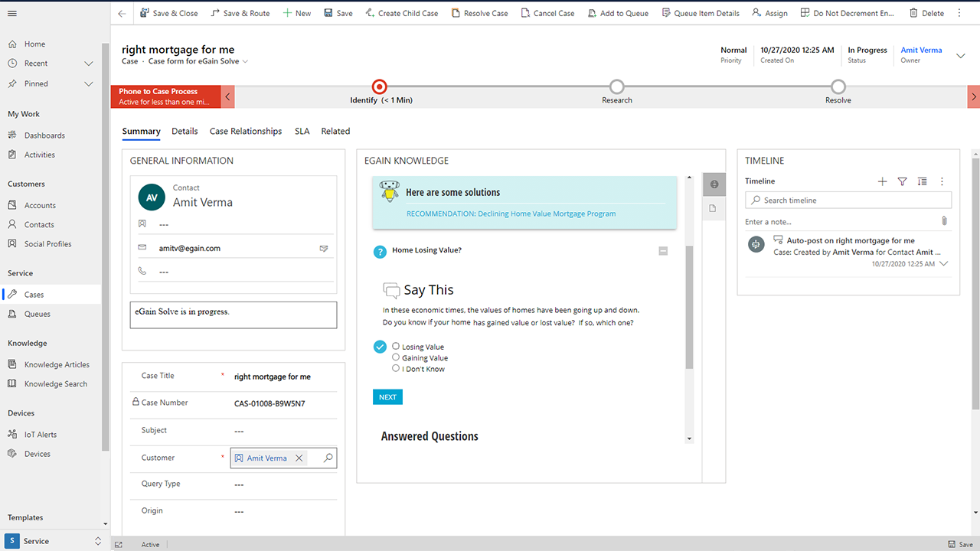Click the Add to Queue command
Screen dimensions: 980x551
point(618,13)
